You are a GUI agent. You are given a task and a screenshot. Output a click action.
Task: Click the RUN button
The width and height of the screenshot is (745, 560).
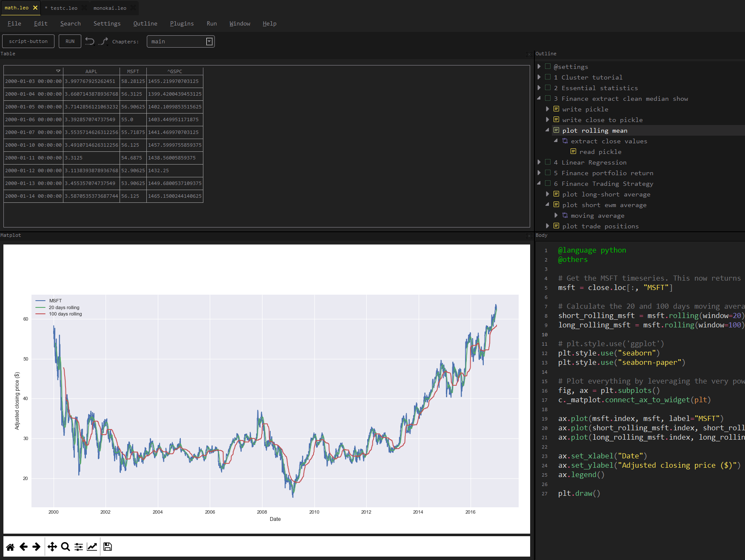coord(70,41)
